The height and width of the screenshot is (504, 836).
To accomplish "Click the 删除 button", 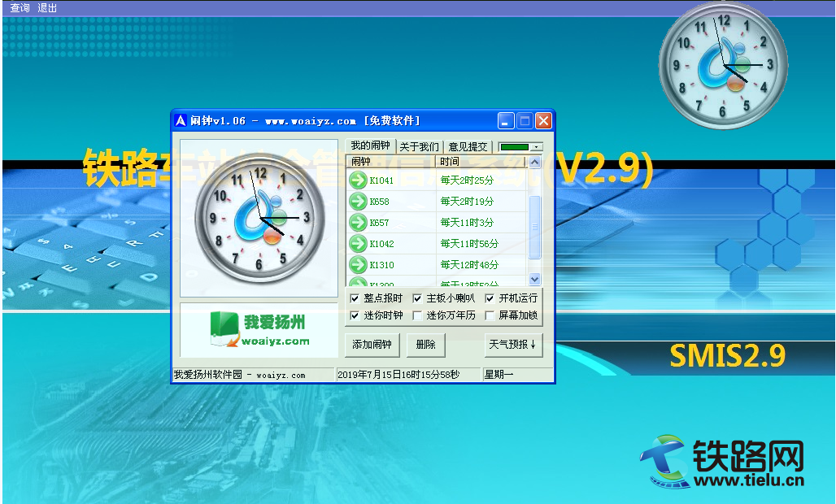I will pyautogui.click(x=425, y=345).
